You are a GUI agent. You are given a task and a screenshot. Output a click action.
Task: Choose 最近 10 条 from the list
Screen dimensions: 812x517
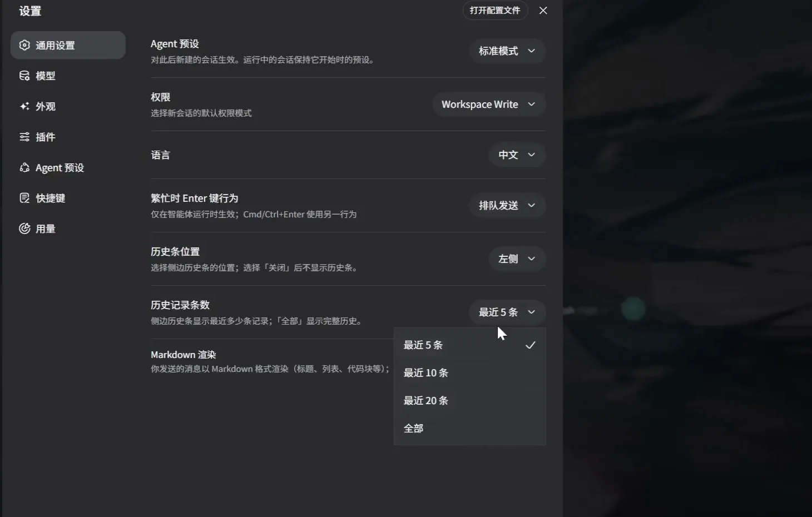point(469,373)
